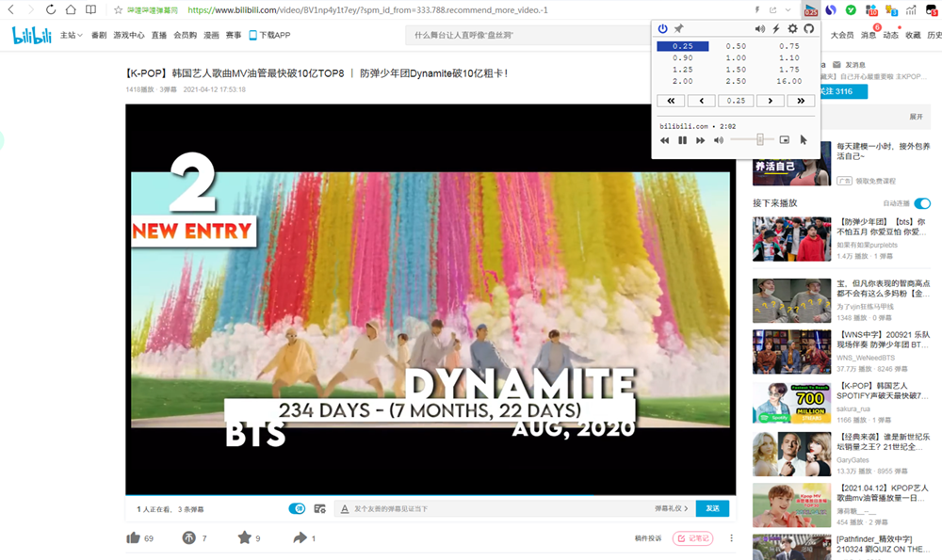The width and height of the screenshot is (942, 560).
Task: Like the video with thumbs-up icon
Action: 134,537
